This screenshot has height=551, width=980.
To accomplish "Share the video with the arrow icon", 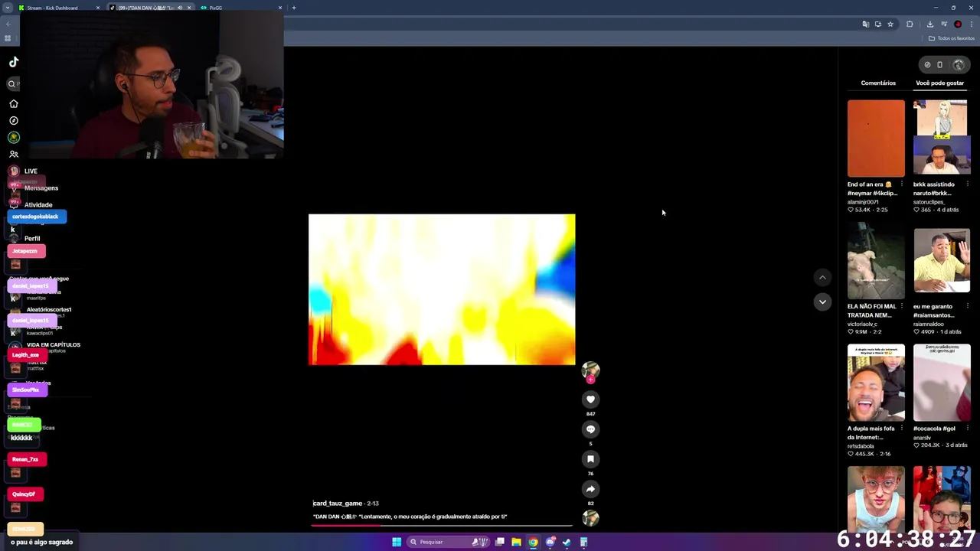I will pyautogui.click(x=590, y=489).
